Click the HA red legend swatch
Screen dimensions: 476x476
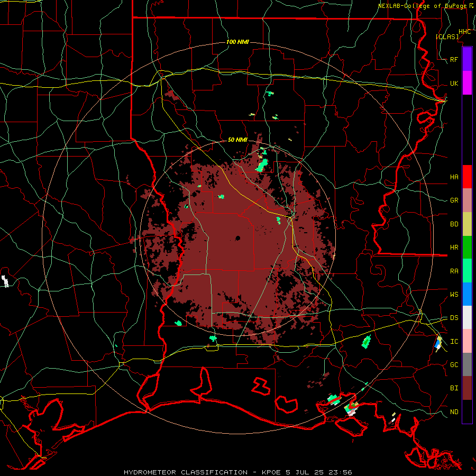pyautogui.click(x=467, y=177)
